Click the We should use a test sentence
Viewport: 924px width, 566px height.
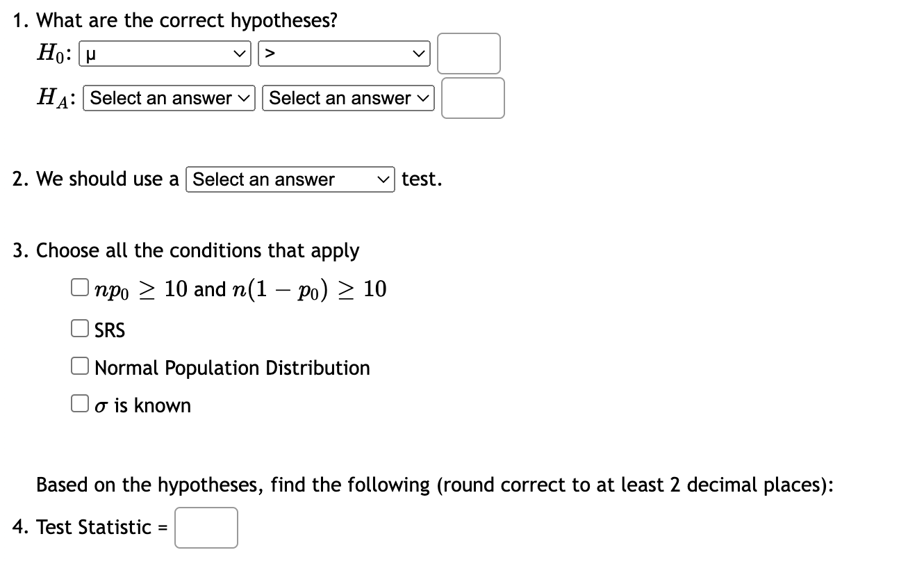click(97, 179)
